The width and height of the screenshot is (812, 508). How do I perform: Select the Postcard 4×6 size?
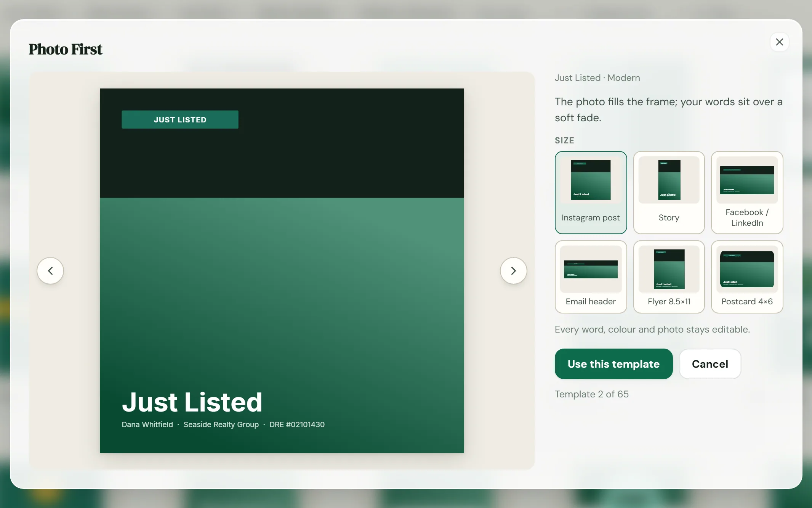click(747, 277)
